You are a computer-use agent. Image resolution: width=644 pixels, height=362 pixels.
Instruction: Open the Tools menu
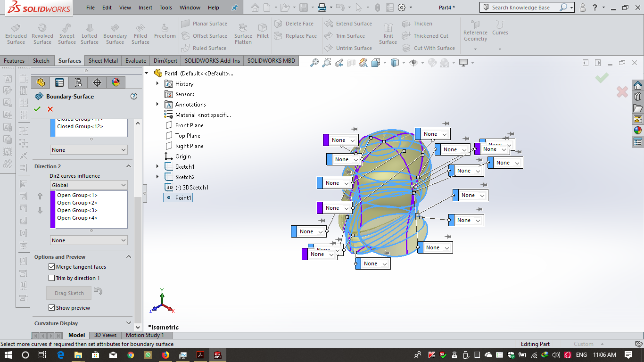(x=165, y=8)
